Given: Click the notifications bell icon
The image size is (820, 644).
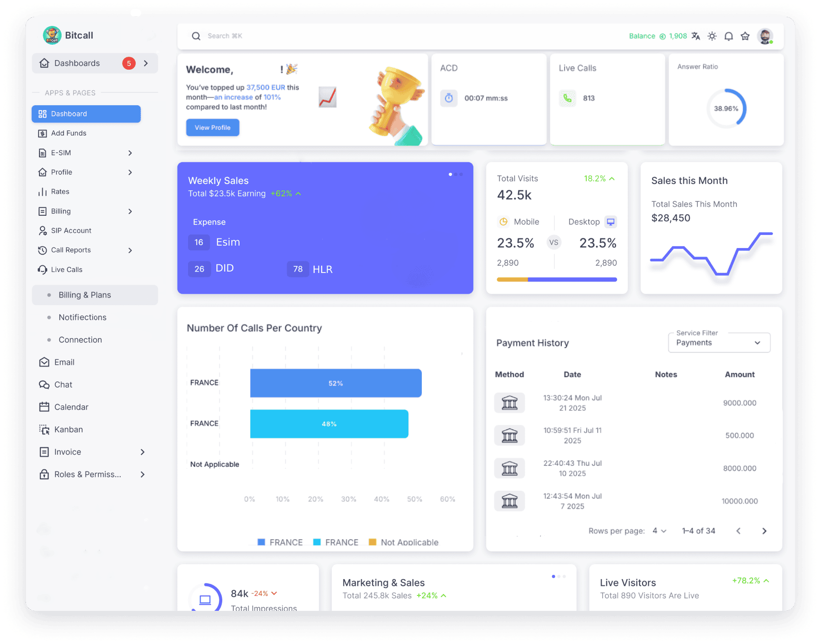Looking at the screenshot, I should click(728, 36).
